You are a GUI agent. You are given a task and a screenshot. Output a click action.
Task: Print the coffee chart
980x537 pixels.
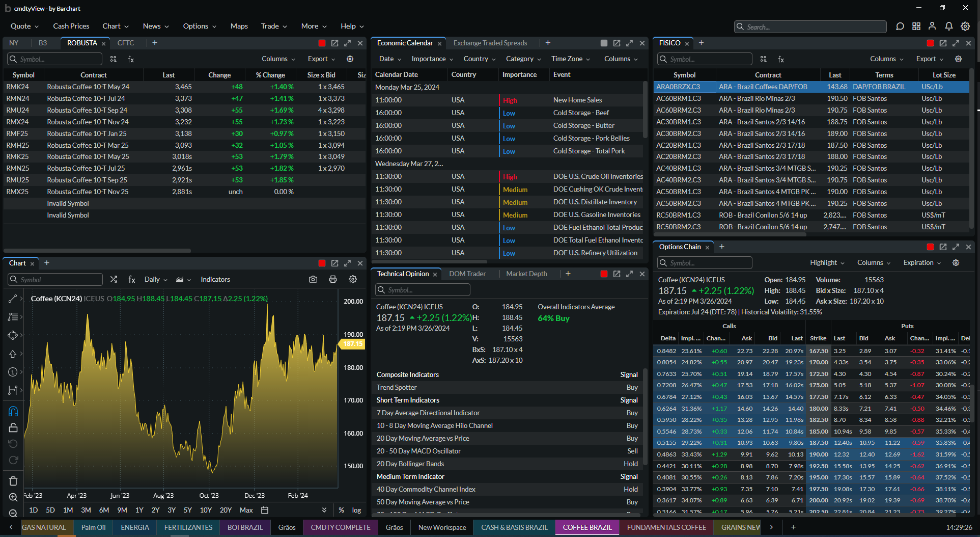tap(333, 279)
